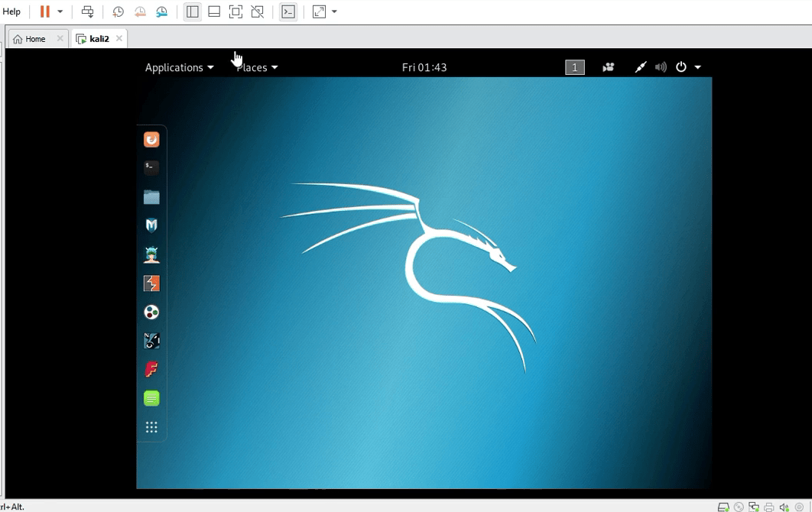Launch the Terminal from the dock
The image size is (812, 512).
151,167
